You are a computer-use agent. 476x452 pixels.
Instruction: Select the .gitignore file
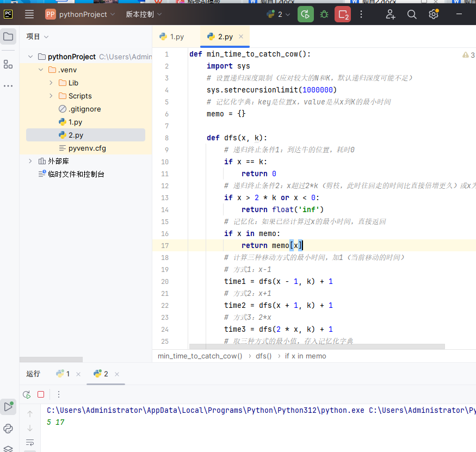coord(79,109)
